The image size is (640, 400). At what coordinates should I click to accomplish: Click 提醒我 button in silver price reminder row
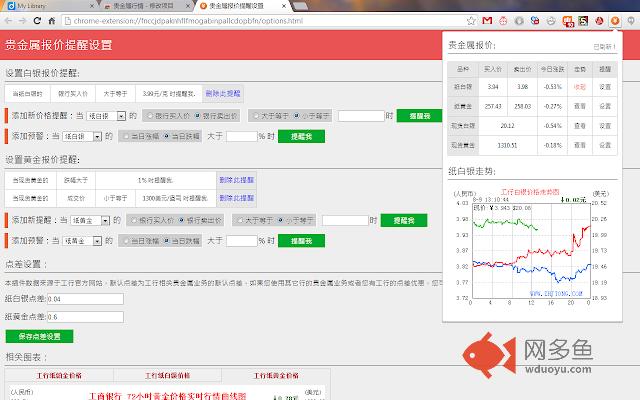tap(420, 116)
